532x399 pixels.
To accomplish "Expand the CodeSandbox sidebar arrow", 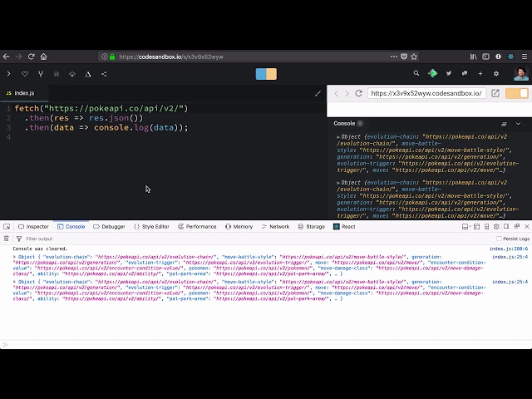I will 9,74.
